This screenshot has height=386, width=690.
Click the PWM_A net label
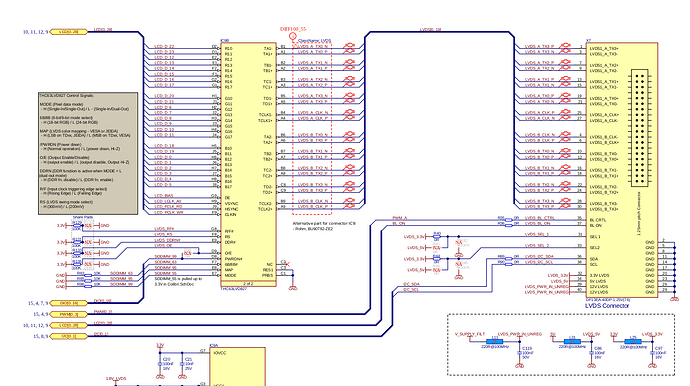point(400,218)
